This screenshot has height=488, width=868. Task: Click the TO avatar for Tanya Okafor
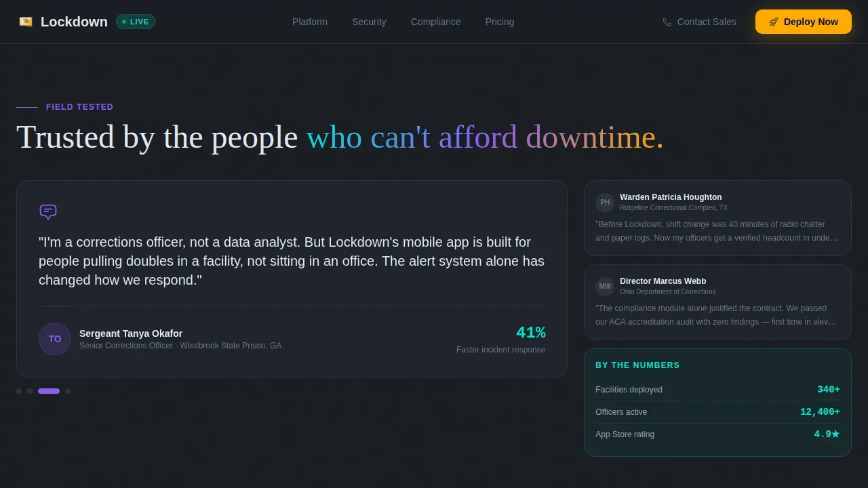[x=55, y=339]
